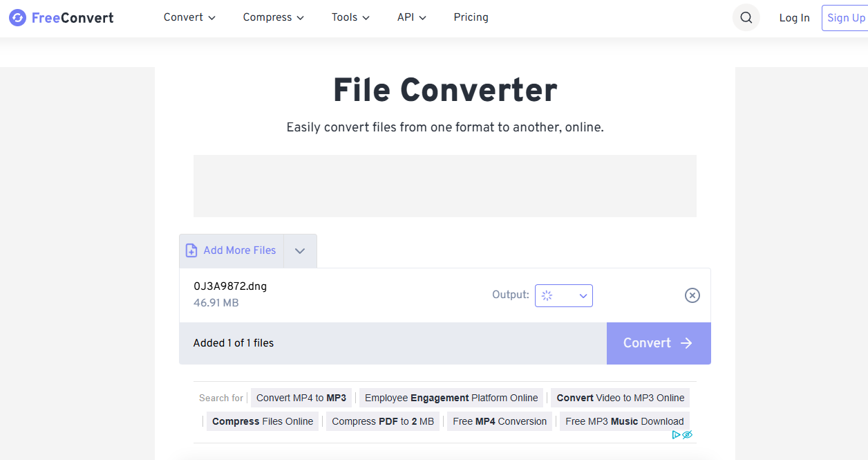This screenshot has width=868, height=460.
Task: Open Employee Engagement Platform Online link
Action: pos(451,398)
